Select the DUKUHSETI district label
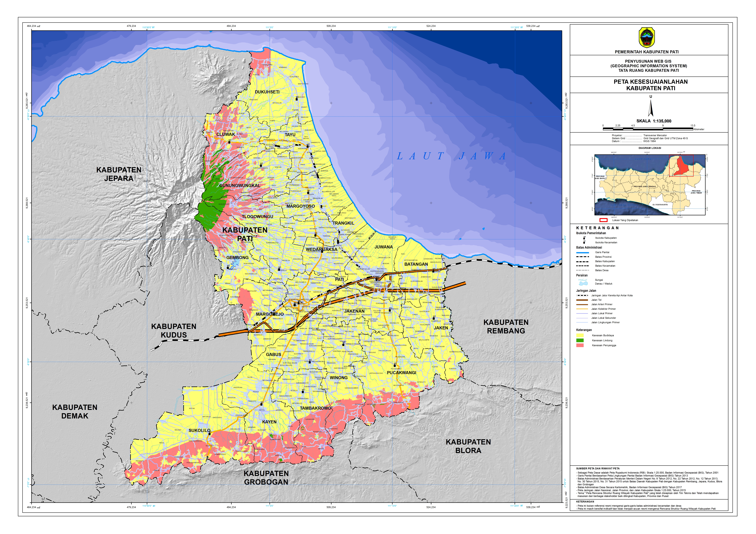 (267, 92)
